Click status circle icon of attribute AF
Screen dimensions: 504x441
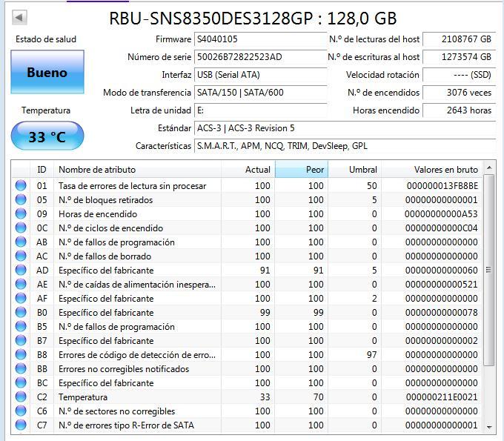coord(21,299)
